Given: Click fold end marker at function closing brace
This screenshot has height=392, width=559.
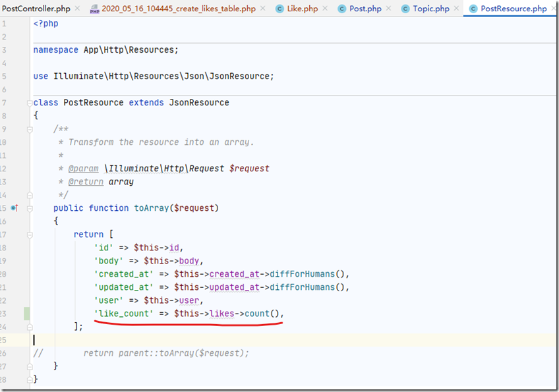Looking at the screenshot, I should click(30, 366).
